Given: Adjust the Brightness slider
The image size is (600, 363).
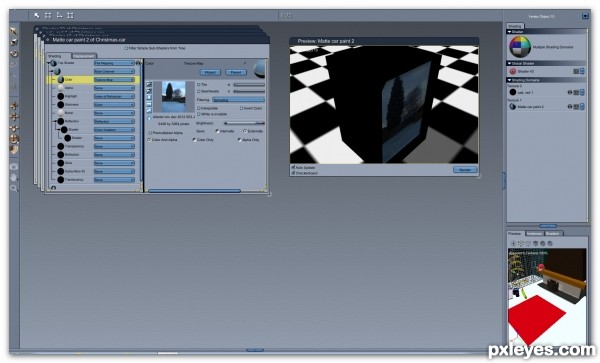Looking at the screenshot, I should (x=244, y=123).
